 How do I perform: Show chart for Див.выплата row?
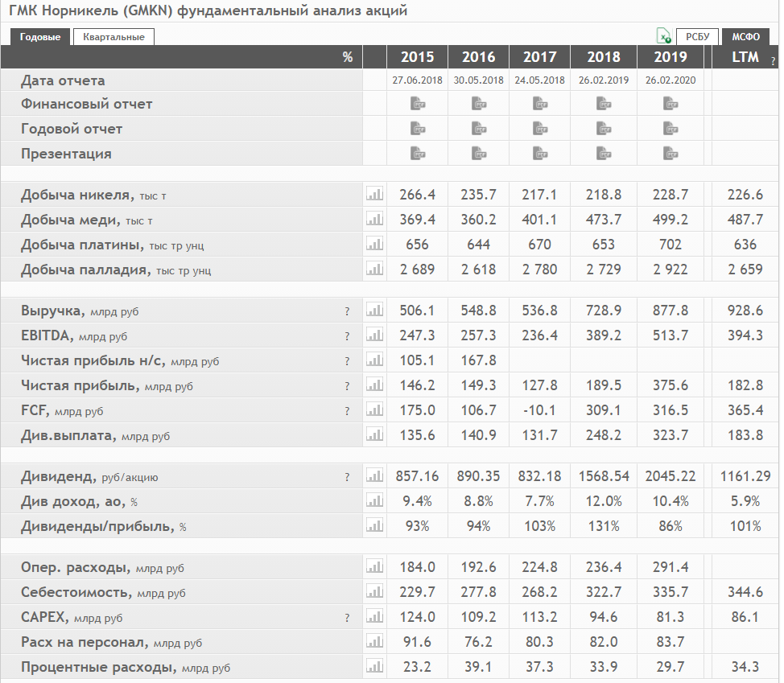pos(374,434)
